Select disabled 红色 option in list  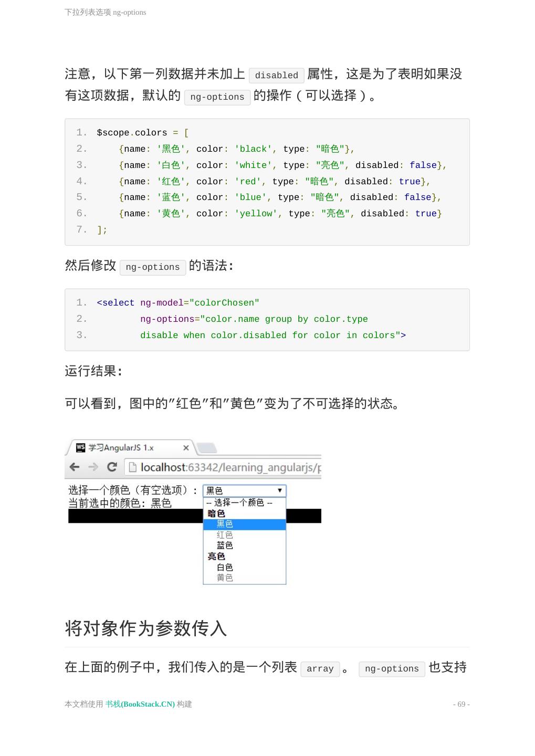[x=245, y=535]
